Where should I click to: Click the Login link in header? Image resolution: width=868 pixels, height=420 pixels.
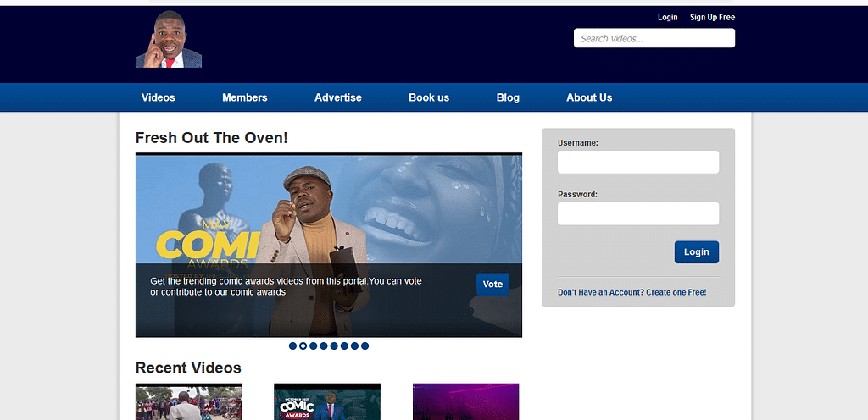click(x=667, y=17)
